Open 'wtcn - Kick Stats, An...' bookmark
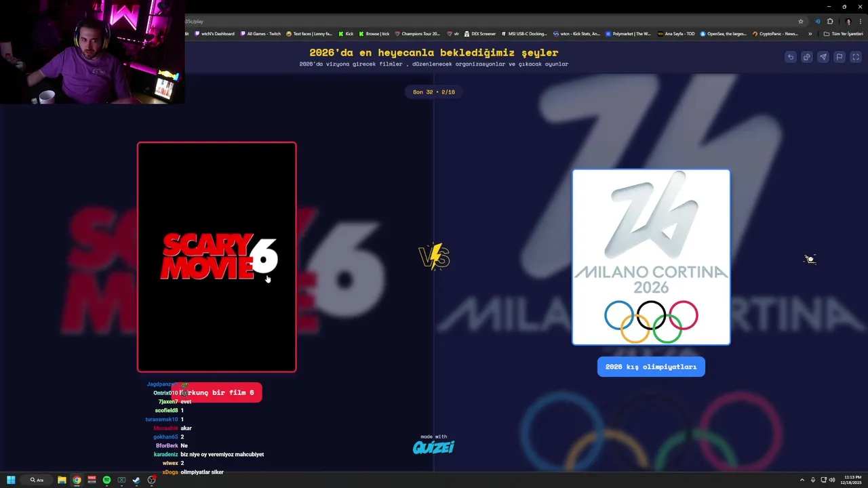 tap(576, 33)
